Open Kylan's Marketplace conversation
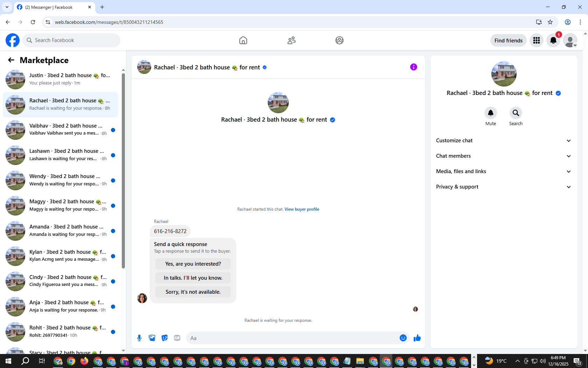Viewport: 588px width, 368px height. pyautogui.click(x=60, y=256)
